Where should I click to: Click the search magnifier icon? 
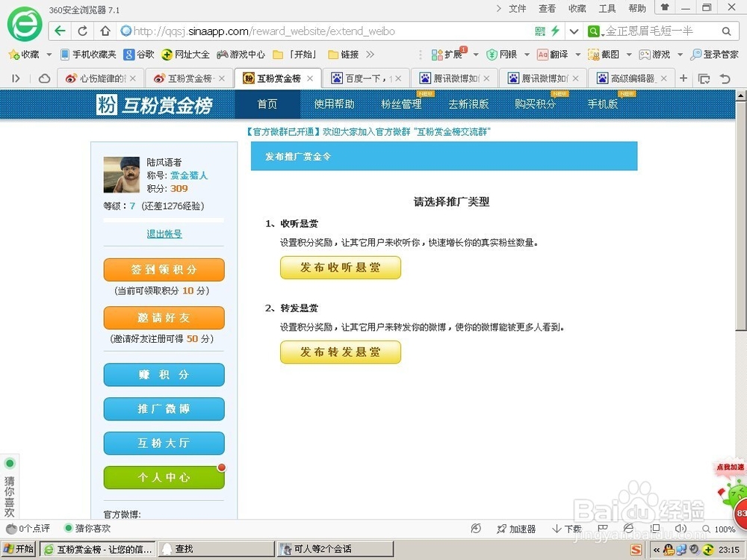[727, 31]
